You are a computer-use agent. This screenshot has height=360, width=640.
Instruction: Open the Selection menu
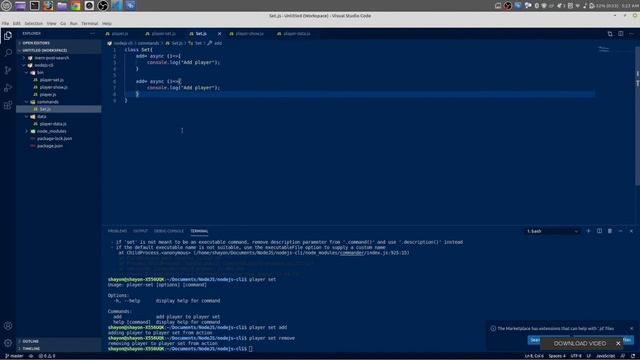(33, 24)
